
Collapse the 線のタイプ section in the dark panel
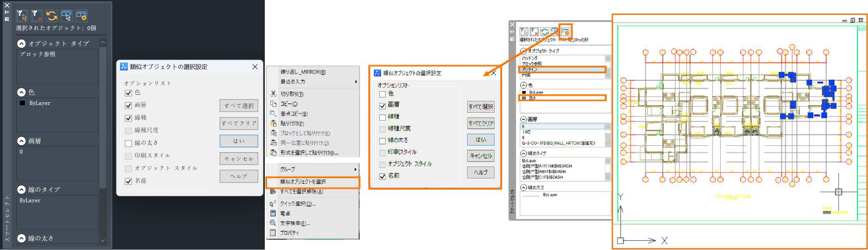coord(22,189)
